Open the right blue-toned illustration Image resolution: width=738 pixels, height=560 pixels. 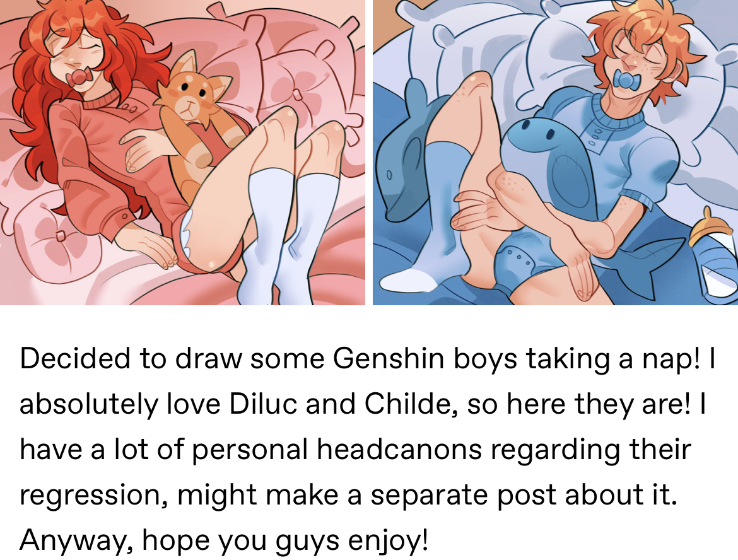point(555,153)
